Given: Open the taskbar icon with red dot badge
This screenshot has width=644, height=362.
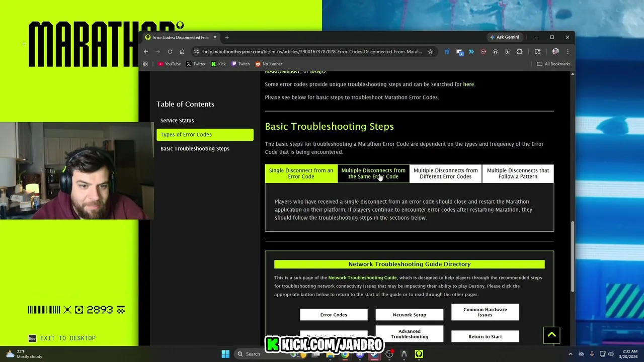Looking at the screenshot, I should point(389,354).
